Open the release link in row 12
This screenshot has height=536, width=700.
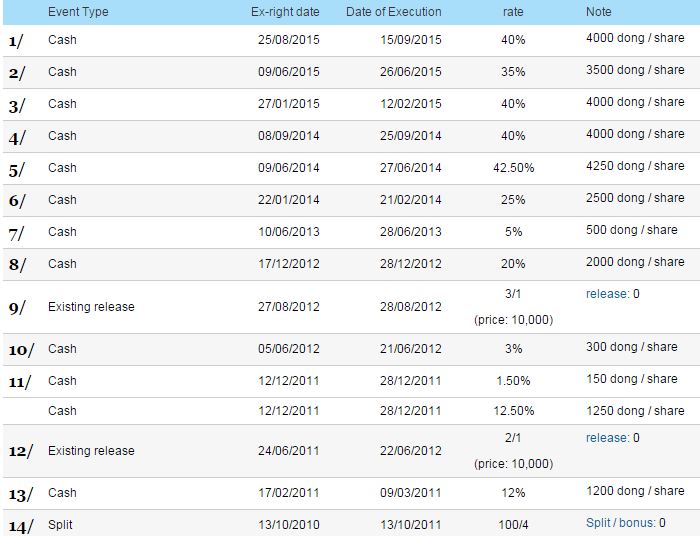tap(607, 438)
